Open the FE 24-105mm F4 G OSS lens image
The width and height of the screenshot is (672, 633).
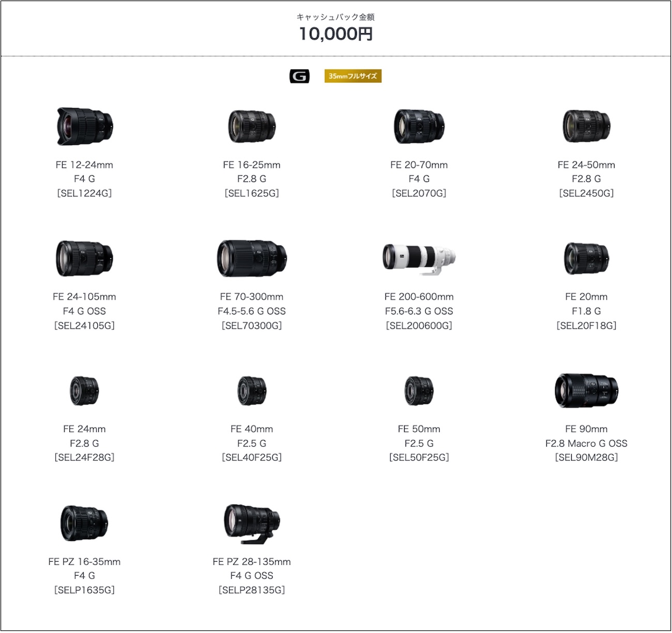(84, 258)
